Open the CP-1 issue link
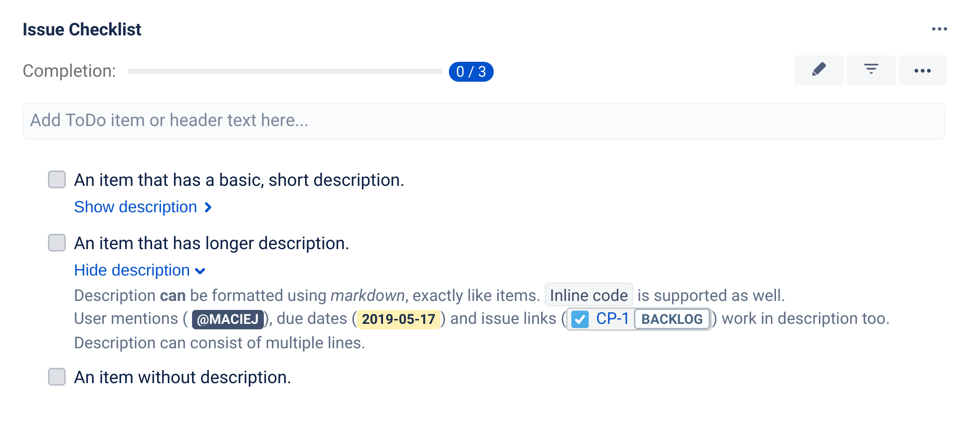This screenshot has height=426, width=980. pos(612,319)
